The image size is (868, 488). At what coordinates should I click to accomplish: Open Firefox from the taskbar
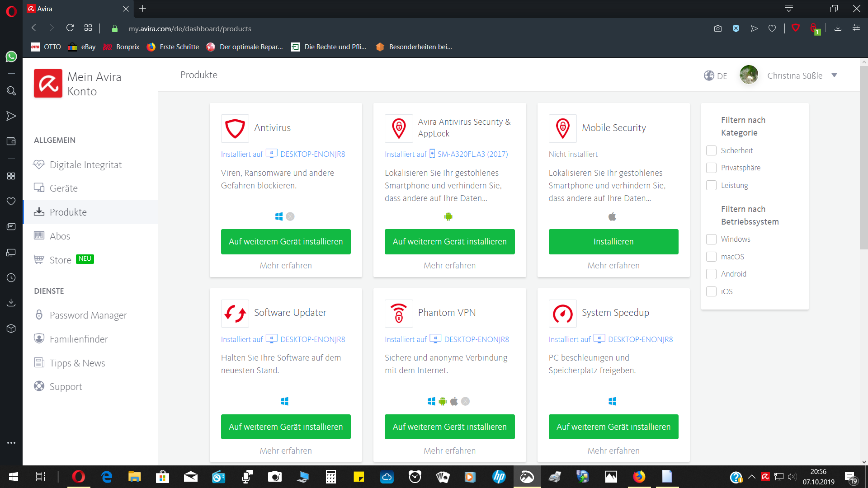(639, 477)
